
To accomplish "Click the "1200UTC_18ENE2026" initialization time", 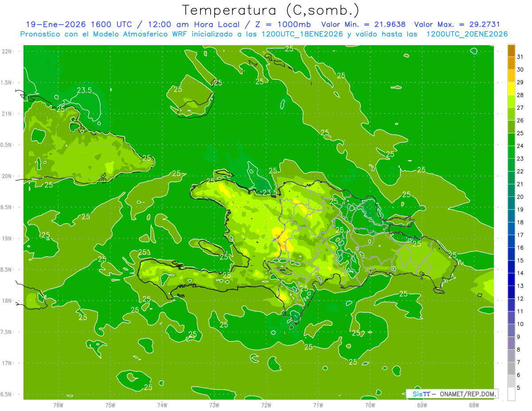I will 302,34.
